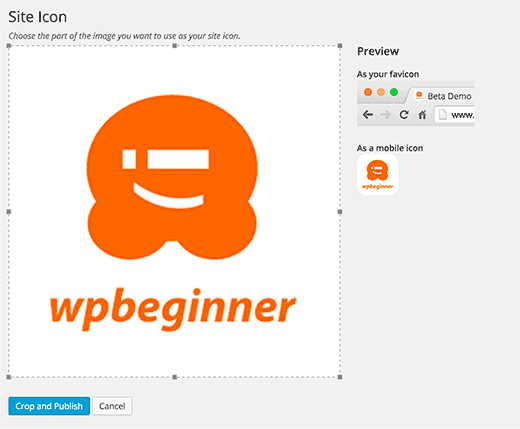Viewport: 520px width, 429px height.
Task: Select the bottom-left crop handle
Action: click(9, 377)
